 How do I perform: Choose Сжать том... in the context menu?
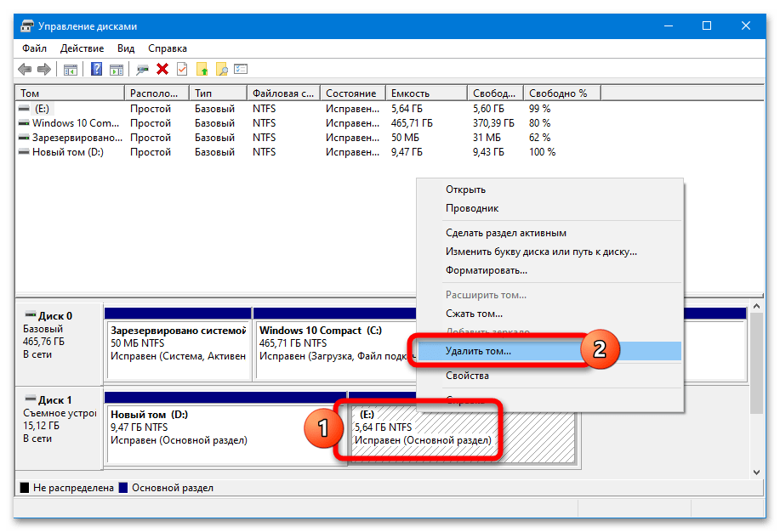(549, 314)
